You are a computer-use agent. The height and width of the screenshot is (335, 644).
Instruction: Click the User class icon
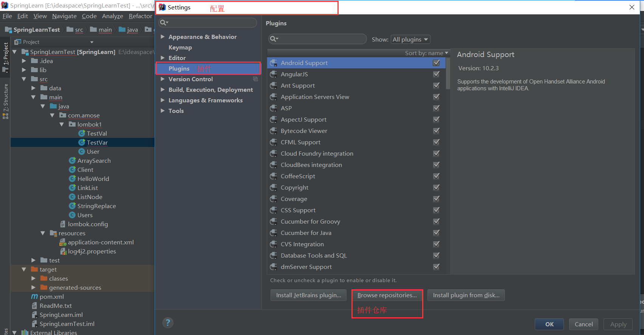[81, 151]
